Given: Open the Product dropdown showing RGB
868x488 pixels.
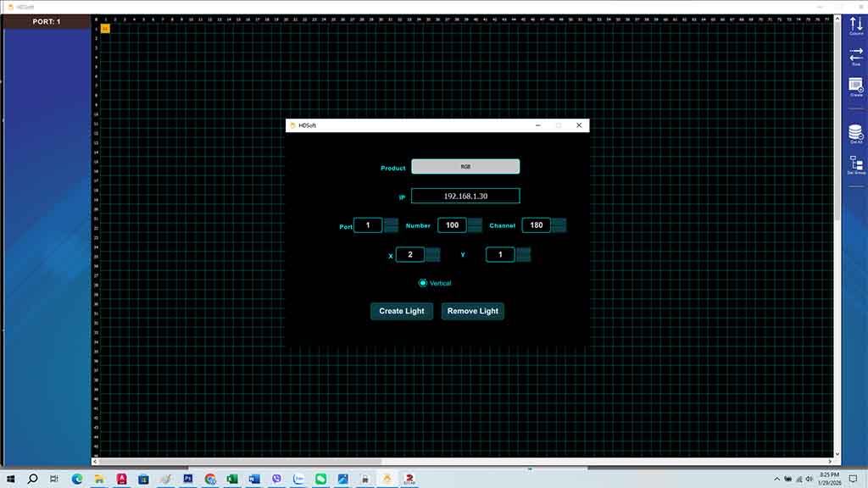Looking at the screenshot, I should pyautogui.click(x=465, y=167).
